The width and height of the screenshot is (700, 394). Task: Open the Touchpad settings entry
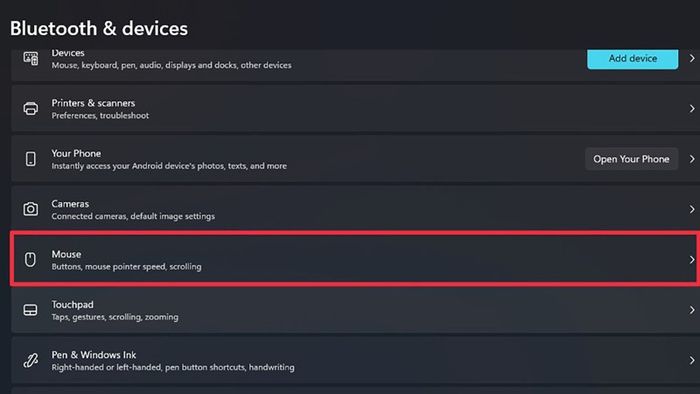(x=355, y=310)
